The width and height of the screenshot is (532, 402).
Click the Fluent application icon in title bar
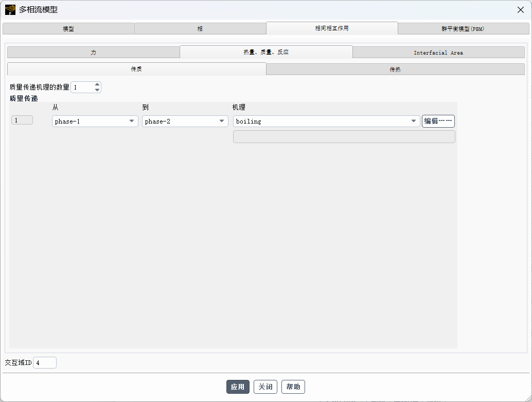(x=10, y=9)
